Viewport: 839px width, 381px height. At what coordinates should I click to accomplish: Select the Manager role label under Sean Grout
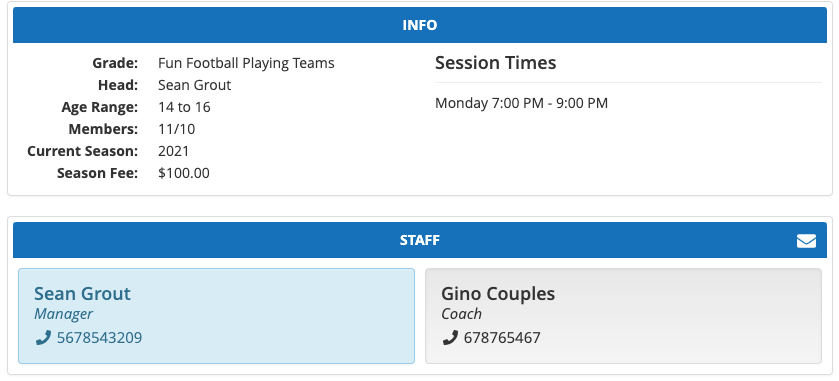point(63,314)
